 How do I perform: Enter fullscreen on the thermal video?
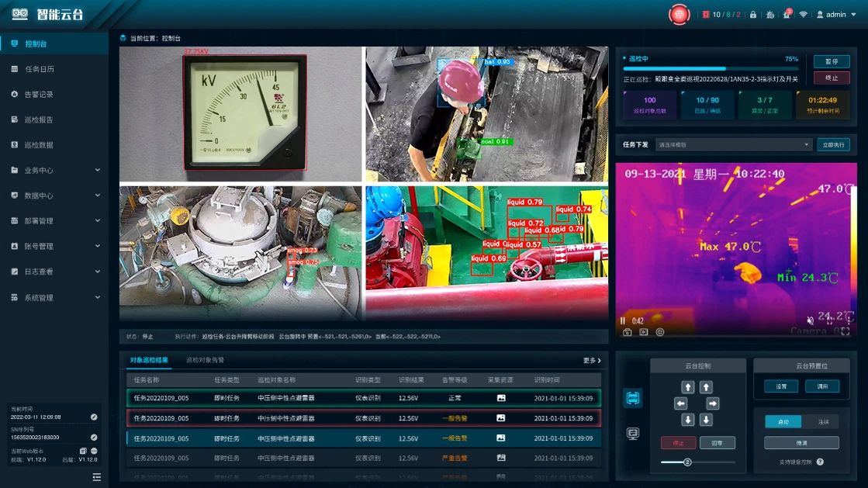(845, 331)
